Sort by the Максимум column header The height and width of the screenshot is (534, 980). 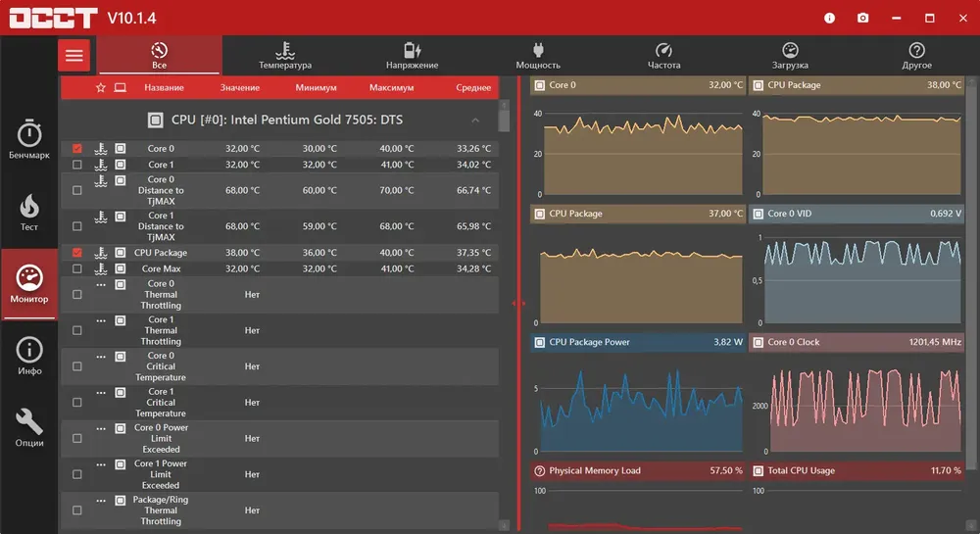tap(391, 88)
